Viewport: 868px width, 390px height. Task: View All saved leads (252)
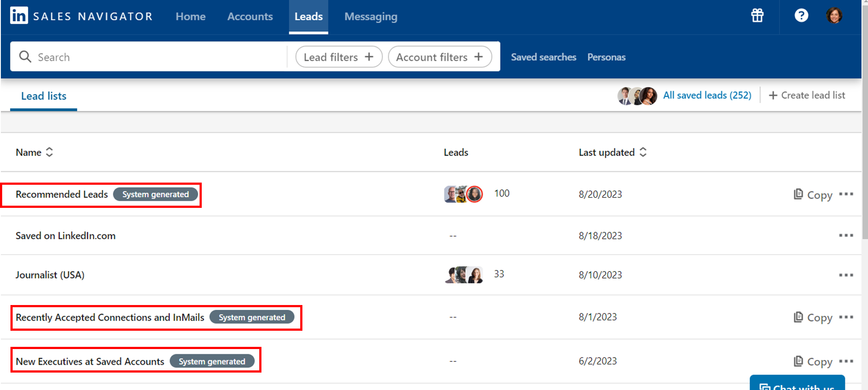point(707,95)
